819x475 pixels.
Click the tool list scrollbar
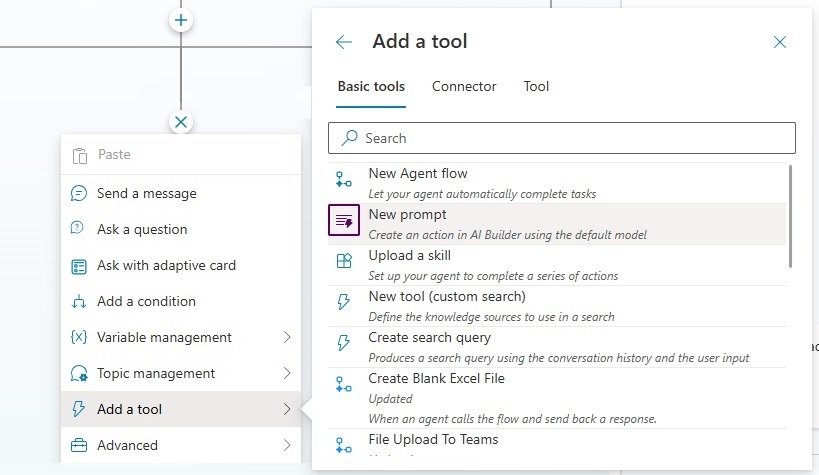790,216
